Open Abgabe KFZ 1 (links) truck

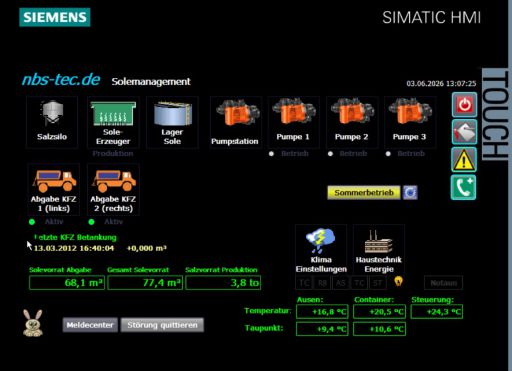pyautogui.click(x=54, y=189)
